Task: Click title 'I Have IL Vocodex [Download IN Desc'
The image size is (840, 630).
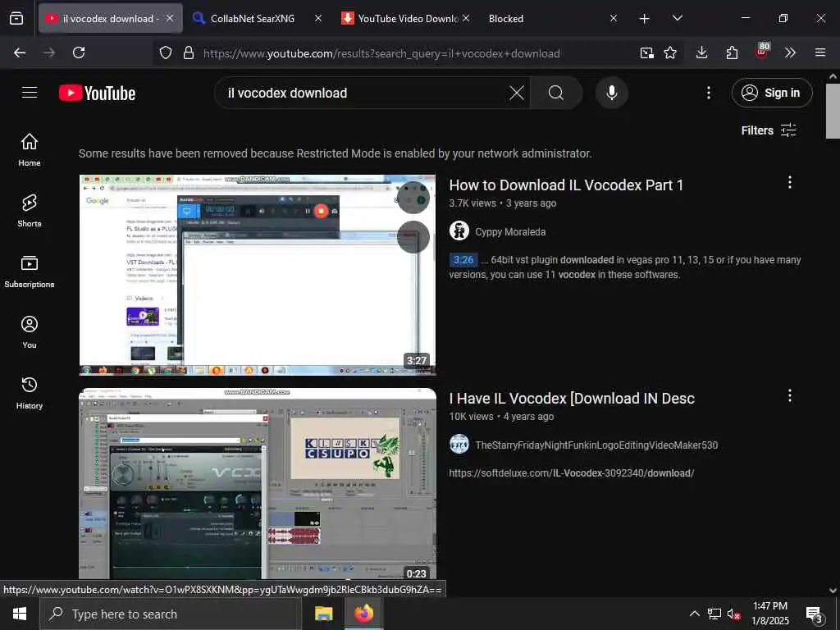Action: (x=572, y=399)
